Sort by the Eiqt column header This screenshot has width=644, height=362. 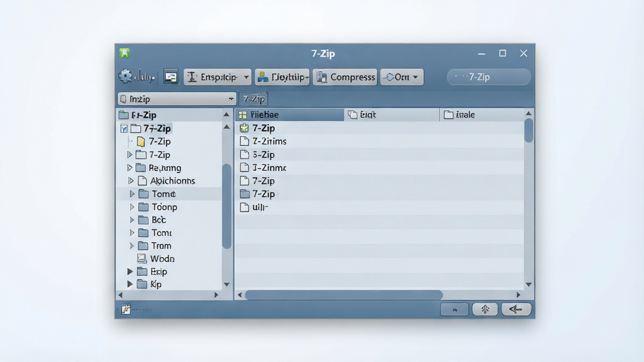point(392,114)
